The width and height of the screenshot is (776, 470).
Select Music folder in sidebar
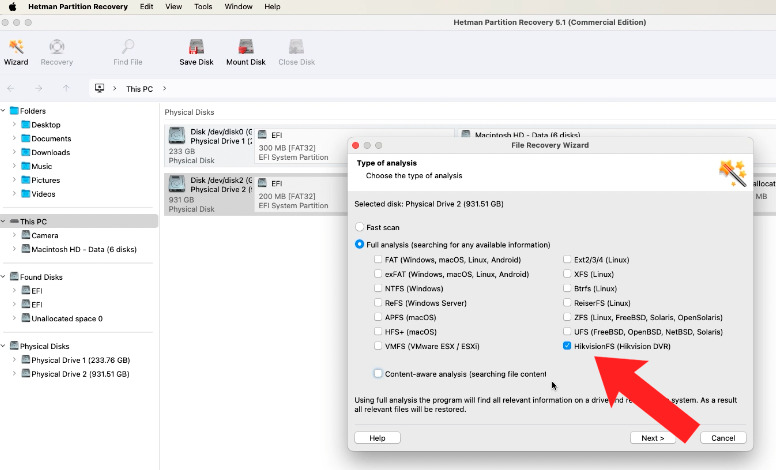(x=37, y=166)
